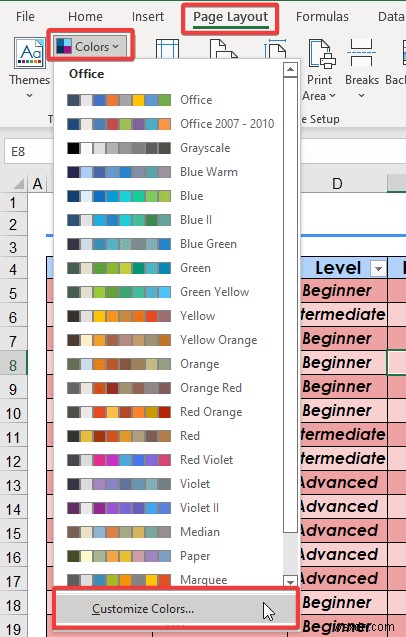Open the File menu tab
406x637 pixels.
(x=25, y=17)
